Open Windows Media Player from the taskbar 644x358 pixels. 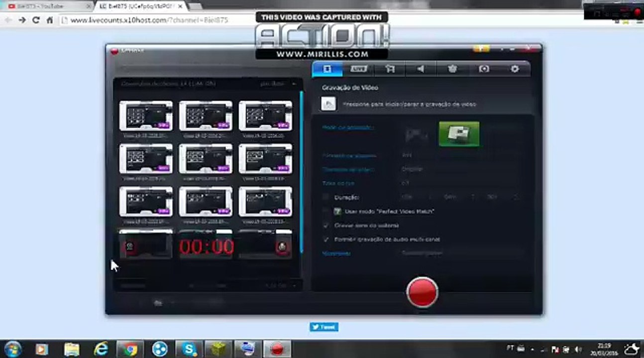pyautogui.click(x=42, y=349)
